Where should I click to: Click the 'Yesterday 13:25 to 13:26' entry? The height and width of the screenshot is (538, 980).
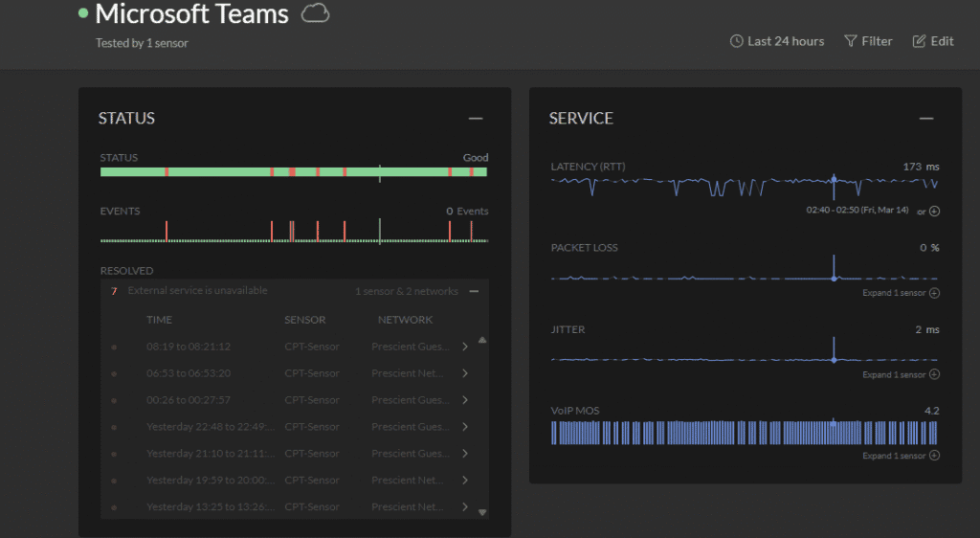(211, 506)
